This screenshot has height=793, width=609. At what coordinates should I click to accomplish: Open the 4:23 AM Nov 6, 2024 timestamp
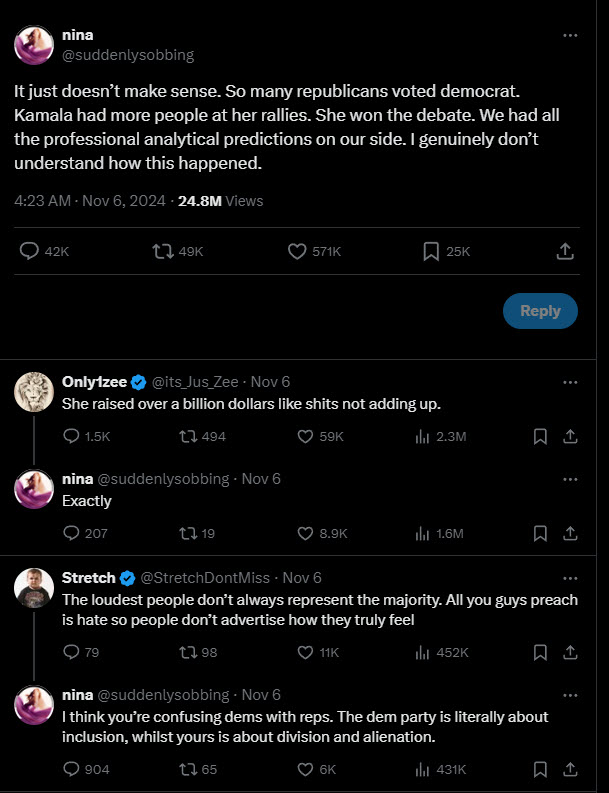[90, 201]
